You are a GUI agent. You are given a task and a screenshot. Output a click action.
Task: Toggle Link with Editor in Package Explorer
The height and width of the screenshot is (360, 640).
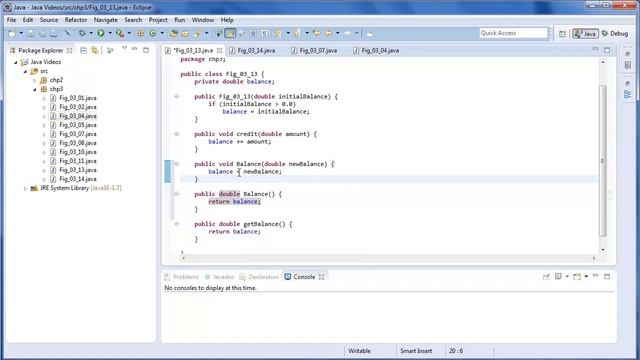[x=95, y=50]
